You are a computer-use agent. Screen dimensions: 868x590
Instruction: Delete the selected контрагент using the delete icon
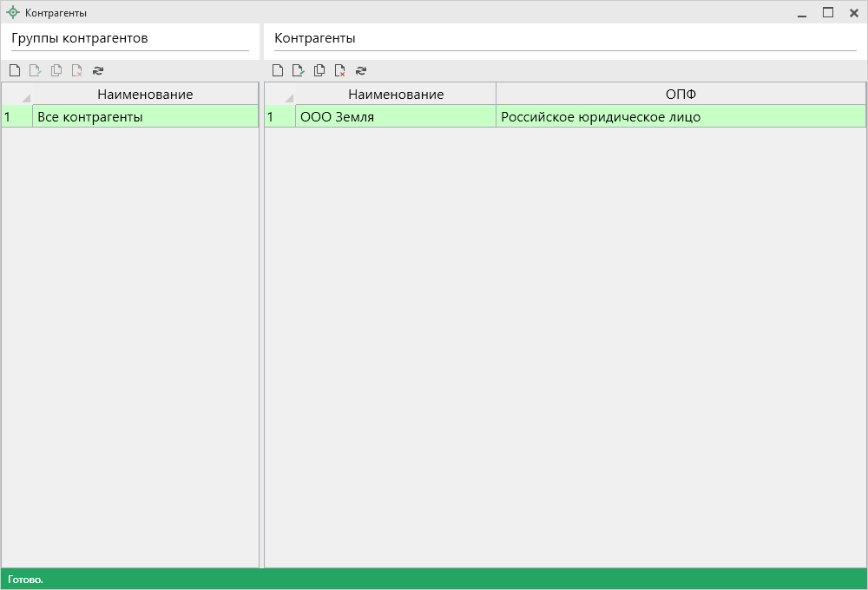[340, 70]
